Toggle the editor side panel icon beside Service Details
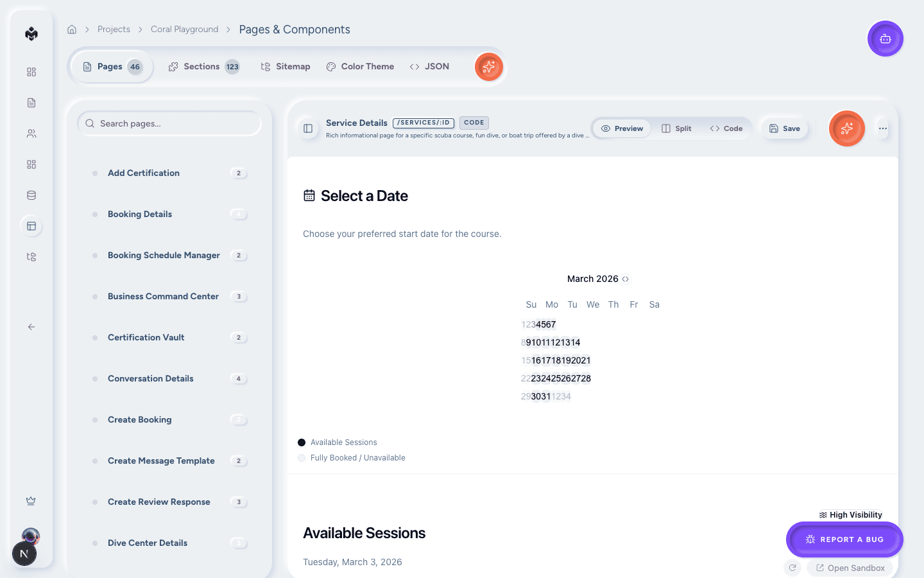 coord(308,128)
